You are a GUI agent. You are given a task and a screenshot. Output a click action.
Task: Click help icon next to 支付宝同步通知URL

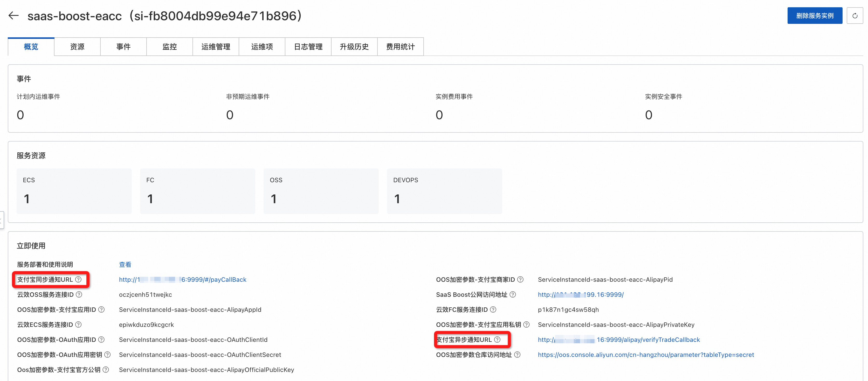(79, 279)
